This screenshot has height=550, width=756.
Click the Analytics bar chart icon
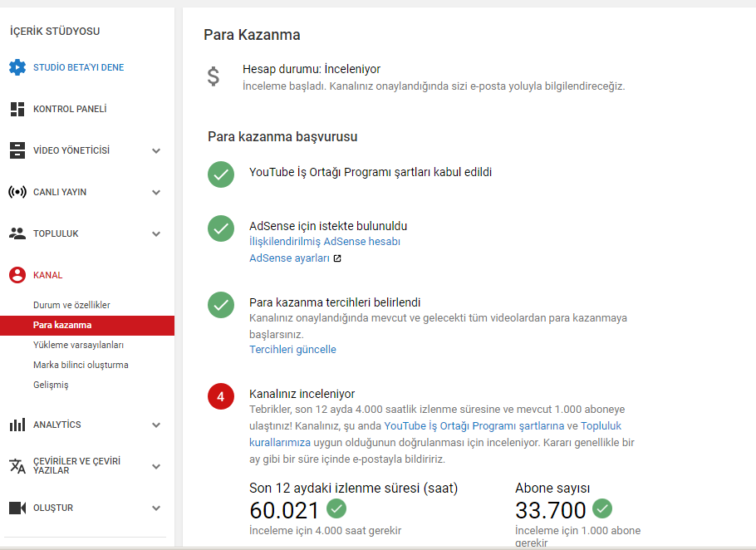17,425
